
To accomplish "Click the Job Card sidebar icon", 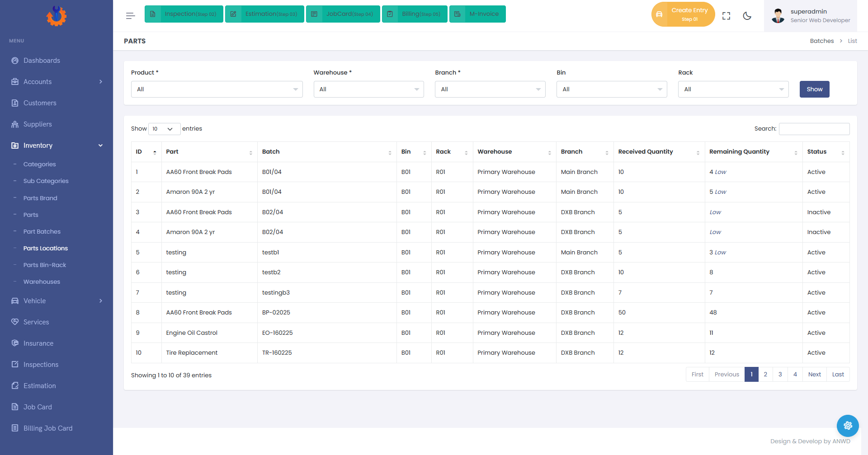I will 15,407.
